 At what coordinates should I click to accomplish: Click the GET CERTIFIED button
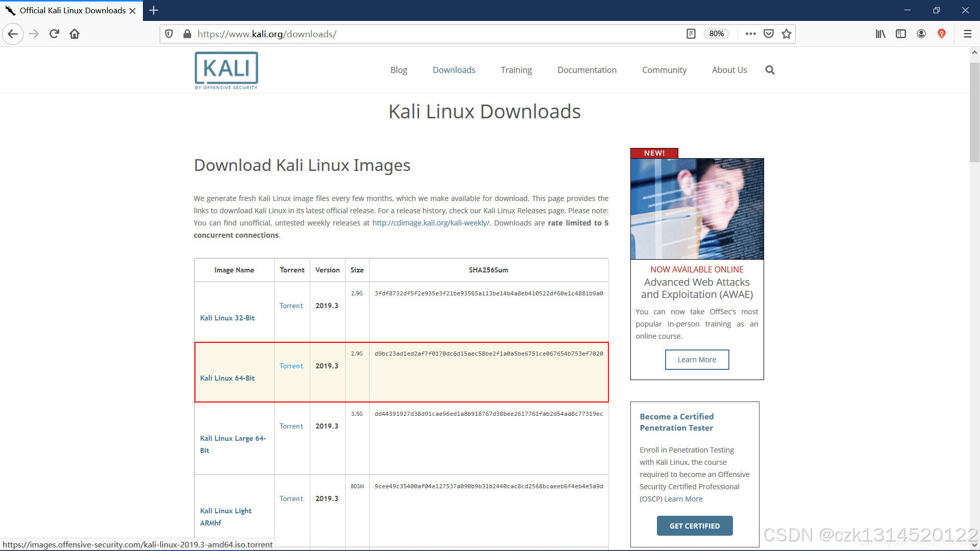click(x=695, y=525)
